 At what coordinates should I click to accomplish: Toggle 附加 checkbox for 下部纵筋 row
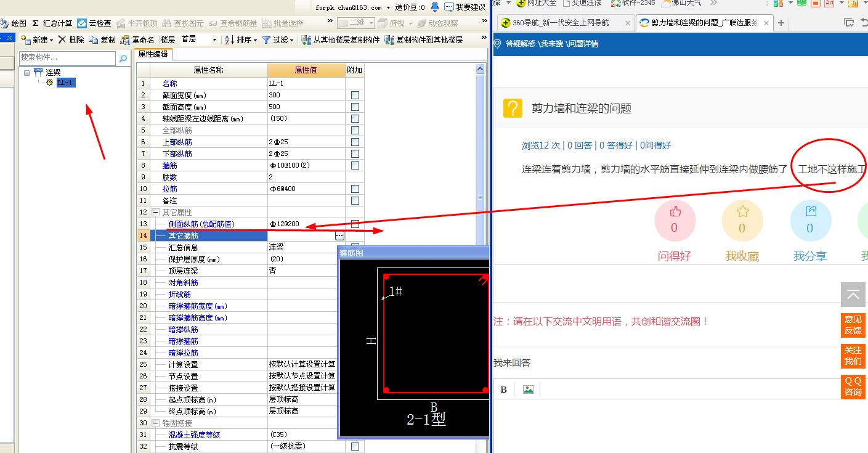[355, 153]
